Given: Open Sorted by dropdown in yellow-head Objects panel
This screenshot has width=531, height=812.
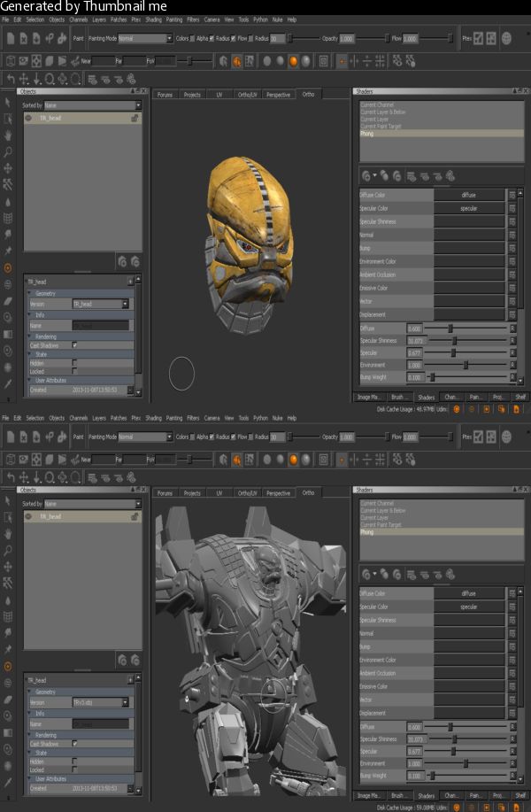Looking at the screenshot, I should [x=93, y=105].
